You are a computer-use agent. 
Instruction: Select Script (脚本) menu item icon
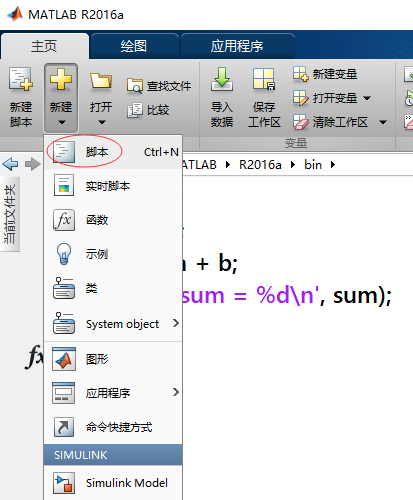[64, 152]
